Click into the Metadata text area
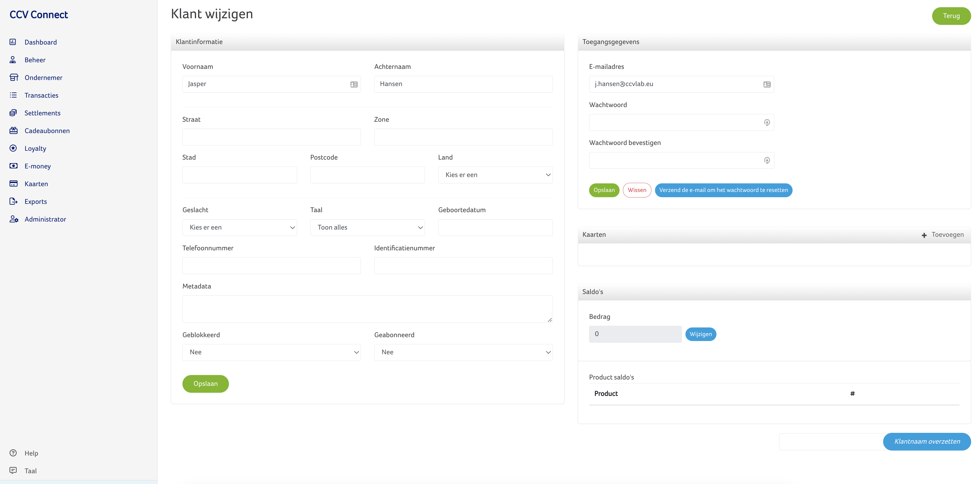Image resolution: width=980 pixels, height=484 pixels. point(367,309)
